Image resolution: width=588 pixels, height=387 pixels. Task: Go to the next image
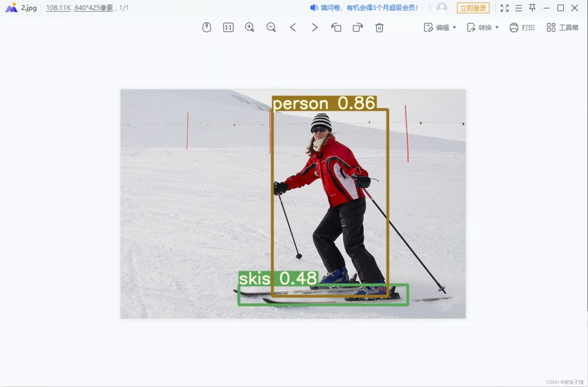315,27
